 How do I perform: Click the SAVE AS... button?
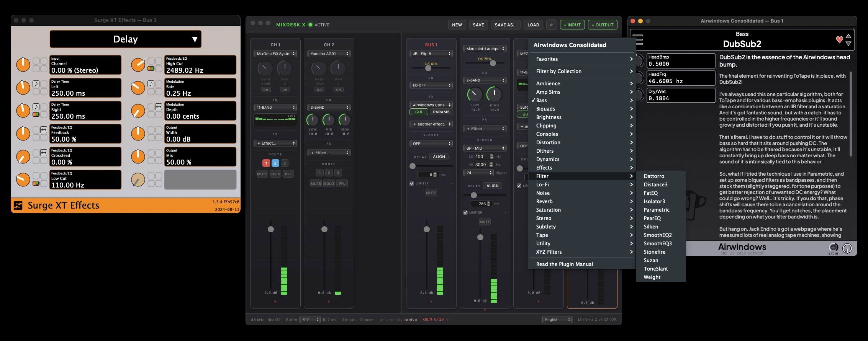point(505,25)
